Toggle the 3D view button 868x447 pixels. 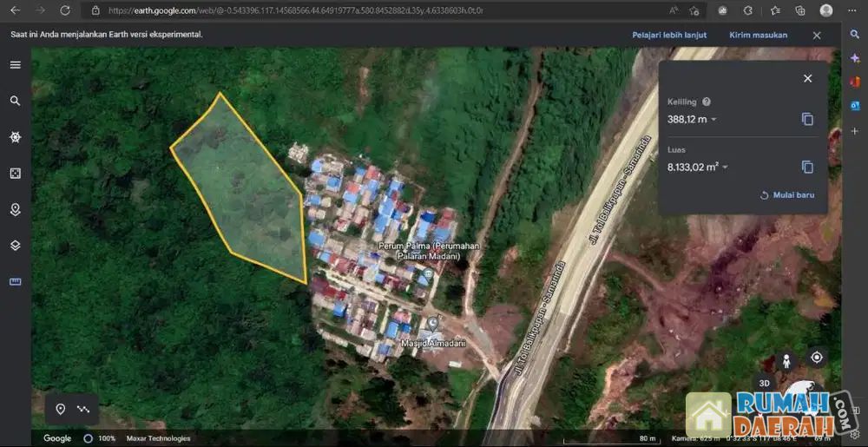coord(764,383)
